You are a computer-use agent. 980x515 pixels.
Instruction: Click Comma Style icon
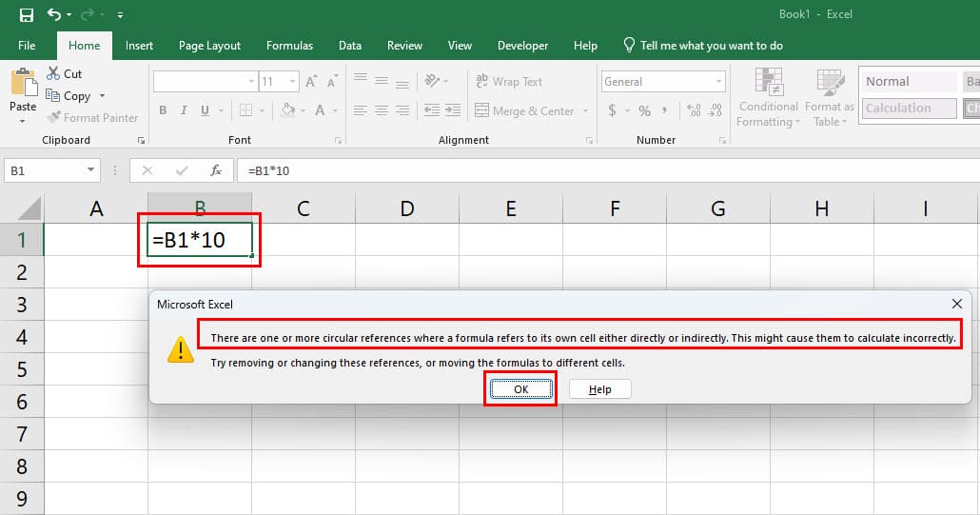point(664,110)
